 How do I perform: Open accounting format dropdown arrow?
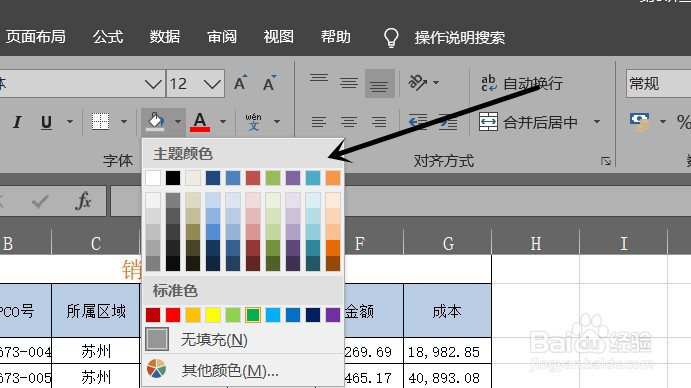click(662, 122)
